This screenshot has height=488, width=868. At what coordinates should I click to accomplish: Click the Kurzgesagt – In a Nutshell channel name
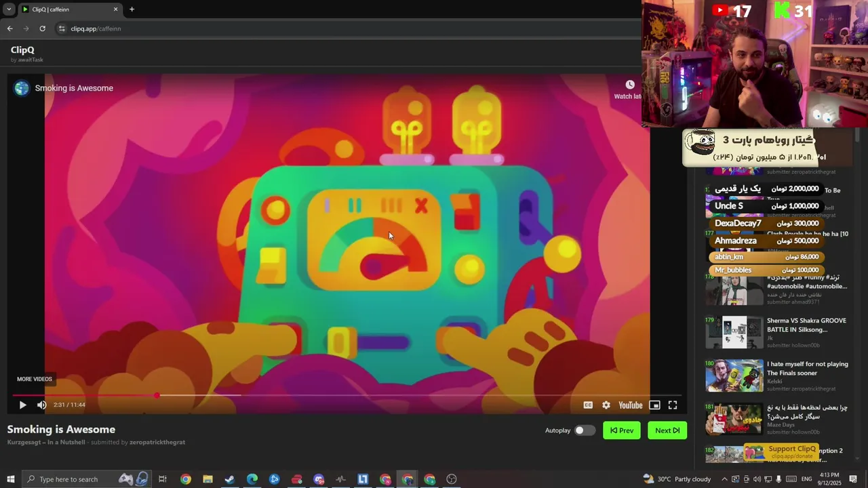[46, 442]
